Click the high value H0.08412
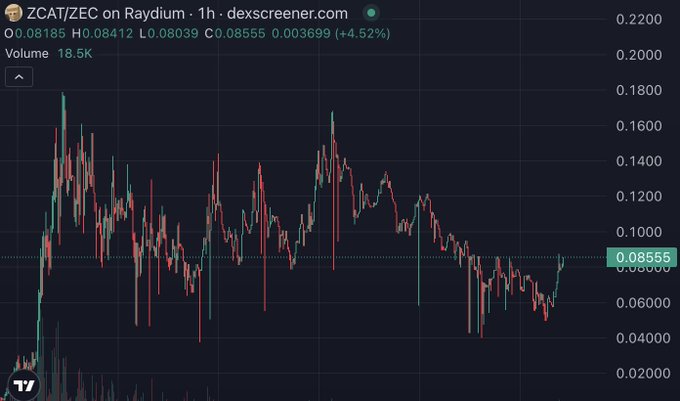Image resolution: width=680 pixels, height=401 pixels. [102, 33]
